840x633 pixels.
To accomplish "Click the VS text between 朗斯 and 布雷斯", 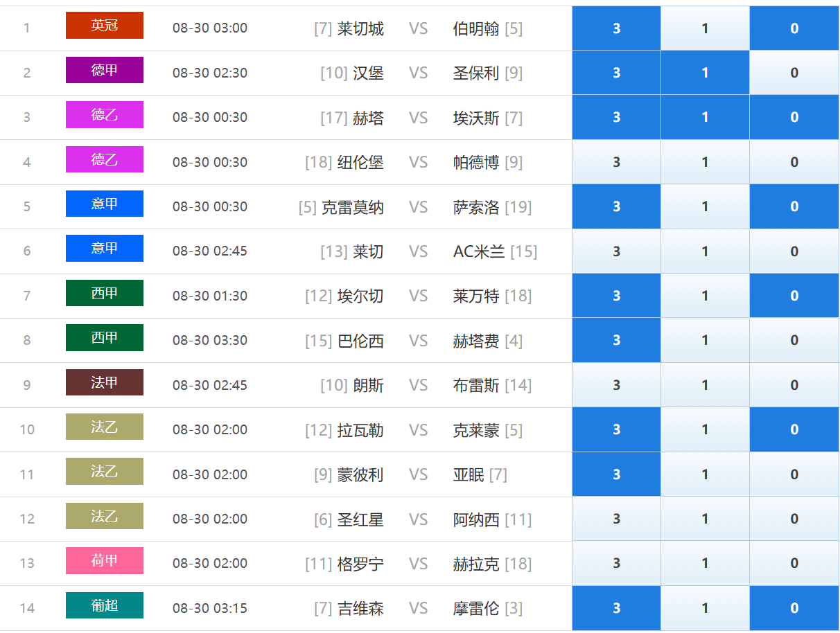I will click(x=418, y=385).
